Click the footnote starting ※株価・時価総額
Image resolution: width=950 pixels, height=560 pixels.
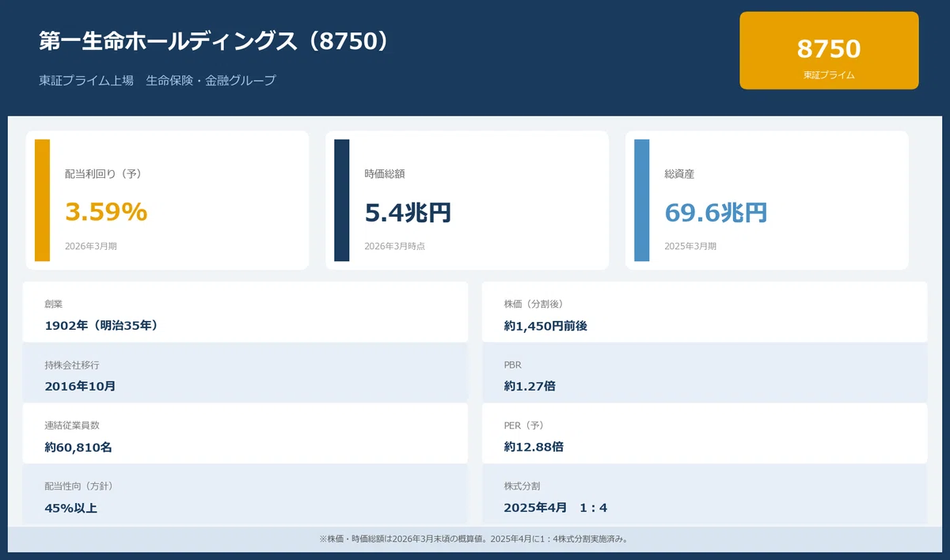474,539
